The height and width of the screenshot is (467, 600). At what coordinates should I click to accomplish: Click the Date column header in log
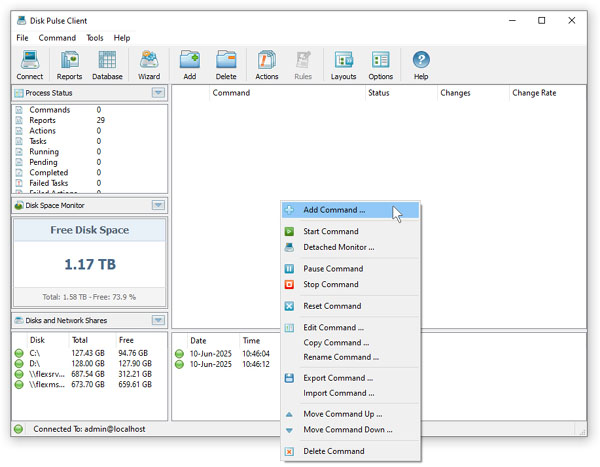tap(213, 341)
